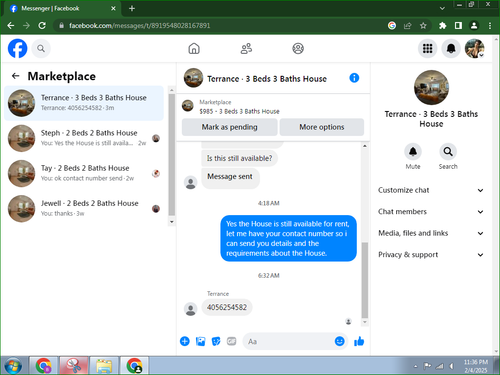This screenshot has height=375, width=500.
Task: Go back using the Marketplace back arrow
Action: (15, 76)
